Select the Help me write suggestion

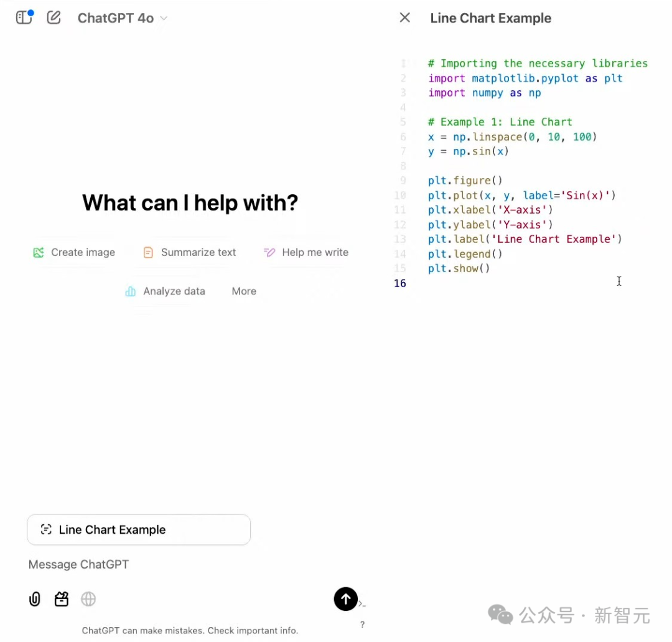[306, 252]
